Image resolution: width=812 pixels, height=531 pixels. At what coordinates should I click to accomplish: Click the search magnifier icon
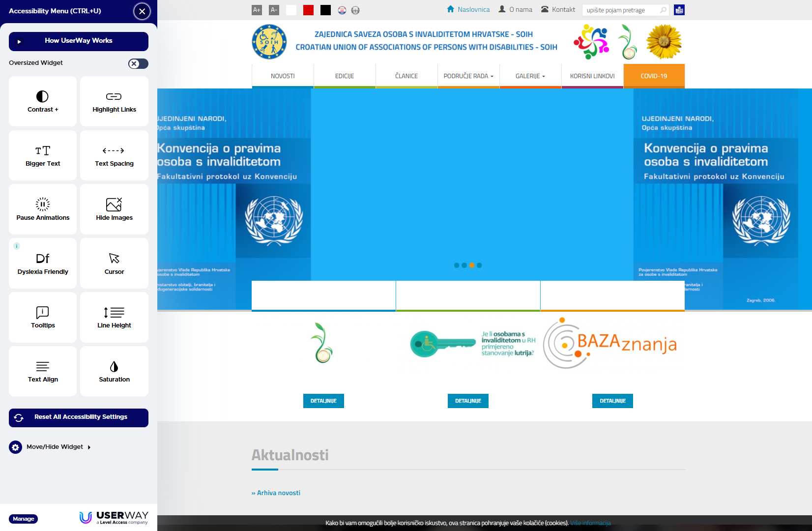pos(664,10)
